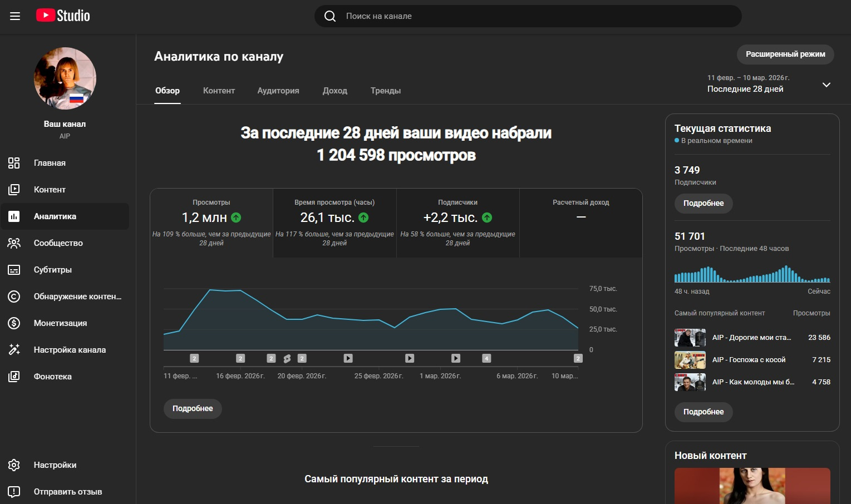Image resolution: width=851 pixels, height=504 pixels.
Task: Select the Подписчики metric card
Action: click(x=458, y=223)
